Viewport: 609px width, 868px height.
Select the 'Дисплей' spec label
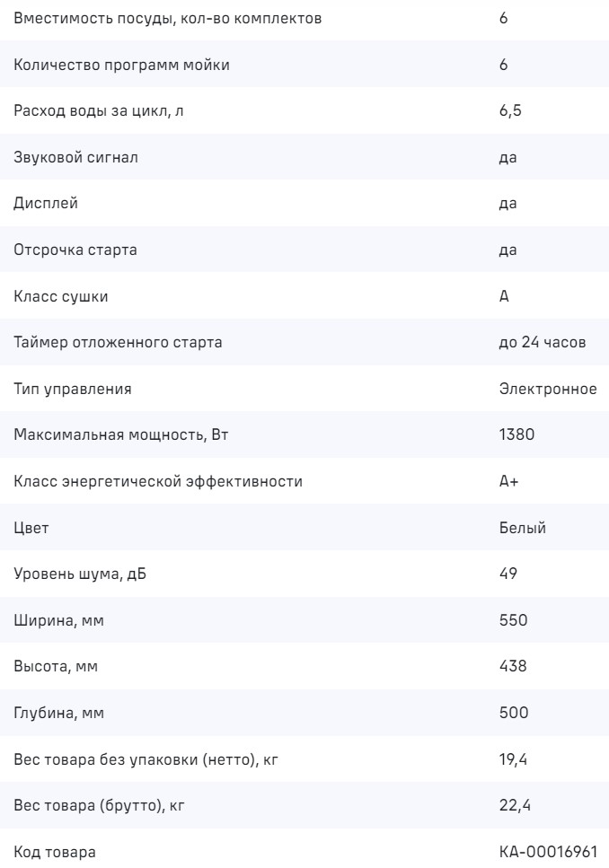pos(46,204)
